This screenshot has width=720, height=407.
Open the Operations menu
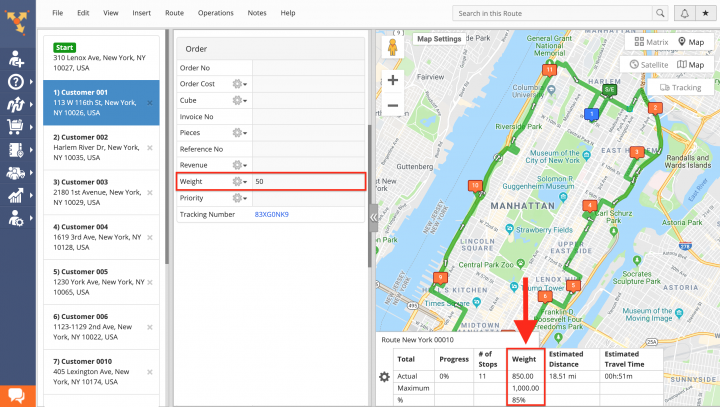pyautogui.click(x=216, y=13)
